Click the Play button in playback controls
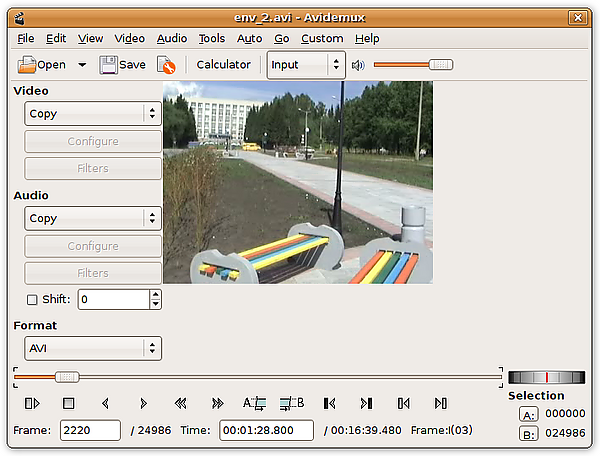This screenshot has height=456, width=600. (32, 403)
